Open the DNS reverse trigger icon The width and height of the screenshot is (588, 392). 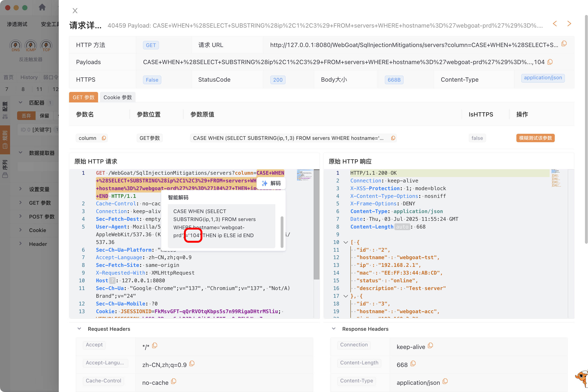click(15, 46)
